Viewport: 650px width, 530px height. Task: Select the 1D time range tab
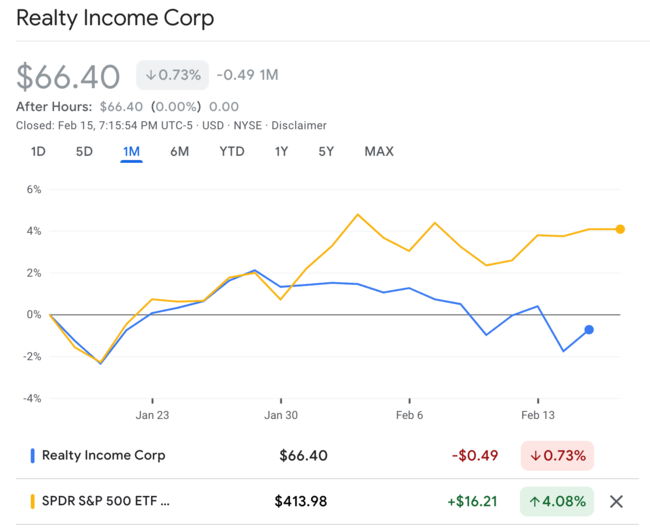pyautogui.click(x=38, y=151)
